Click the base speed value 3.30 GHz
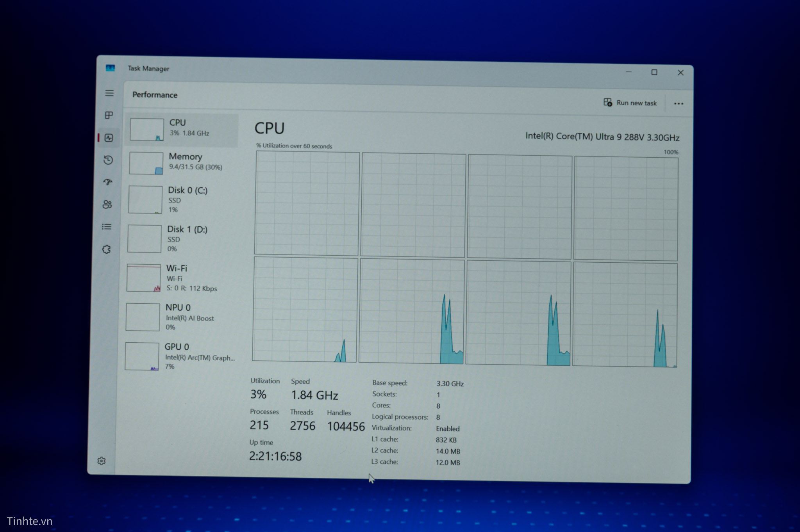 450,384
